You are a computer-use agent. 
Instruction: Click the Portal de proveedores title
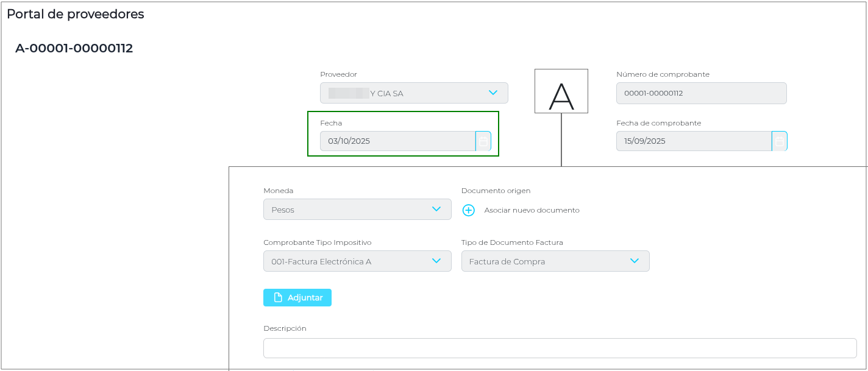pyautogui.click(x=76, y=14)
